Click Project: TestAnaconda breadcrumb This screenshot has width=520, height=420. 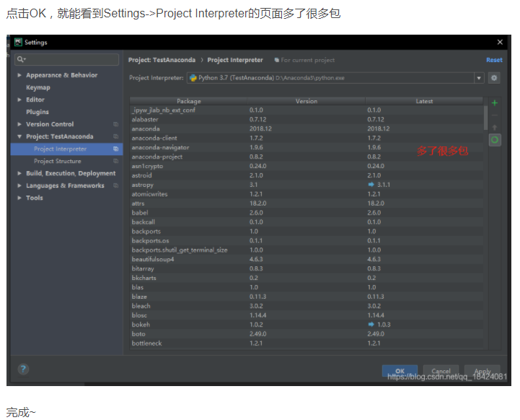[162, 60]
